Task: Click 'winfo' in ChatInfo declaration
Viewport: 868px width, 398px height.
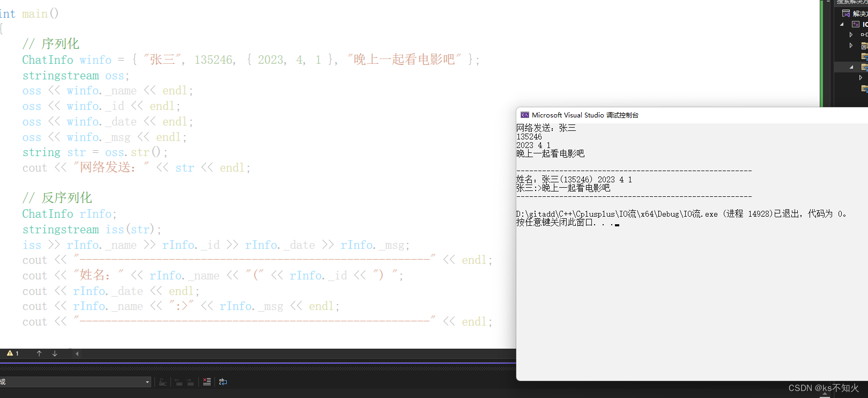Action: coord(95,60)
